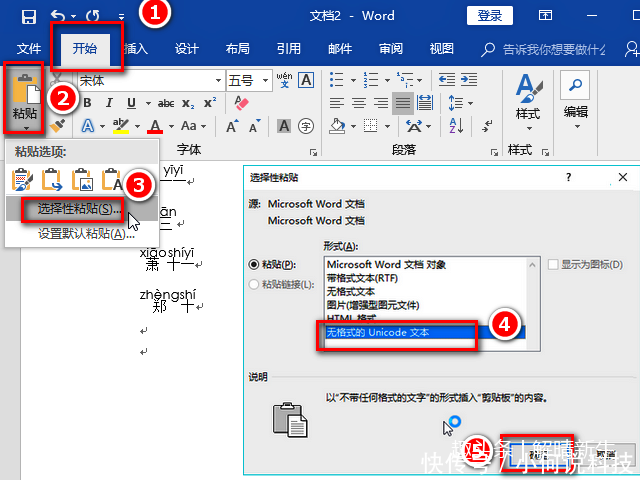
Task: Apply strikethrough formatting
Action: tap(166, 103)
